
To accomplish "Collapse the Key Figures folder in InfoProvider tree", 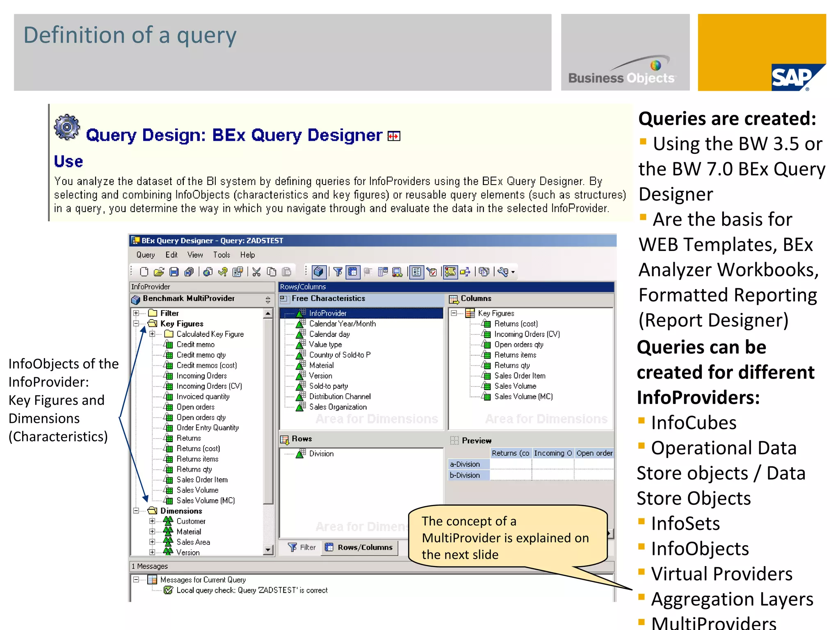I will tap(136, 323).
